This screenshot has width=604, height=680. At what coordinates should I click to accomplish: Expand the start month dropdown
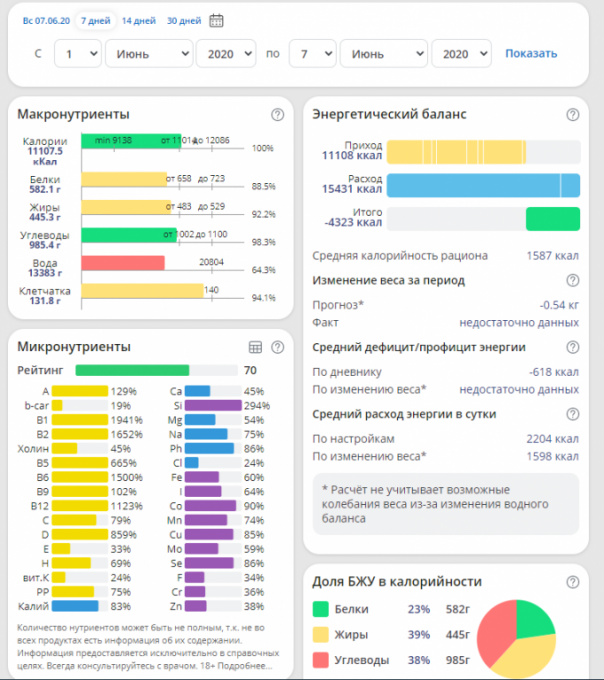pyautogui.click(x=149, y=53)
